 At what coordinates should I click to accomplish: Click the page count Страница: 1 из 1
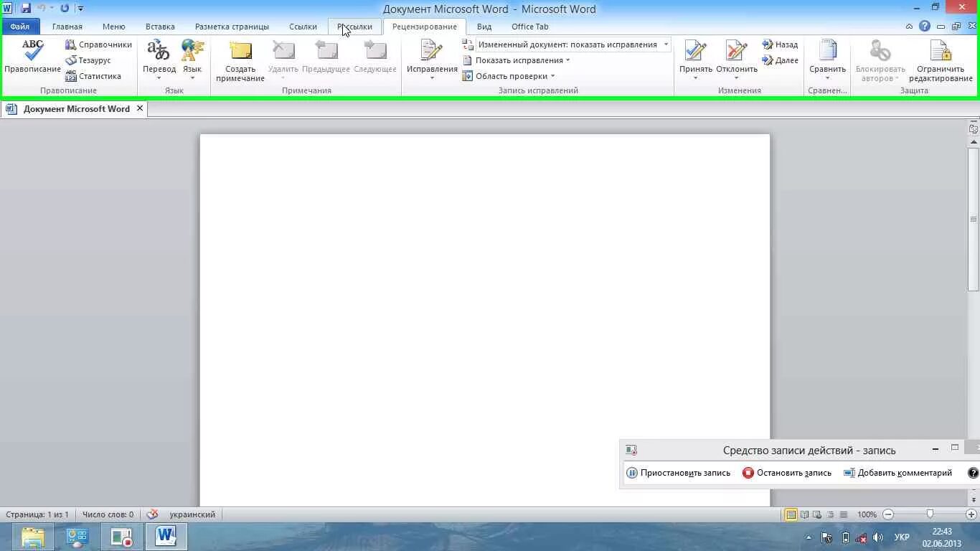pyautogui.click(x=37, y=514)
